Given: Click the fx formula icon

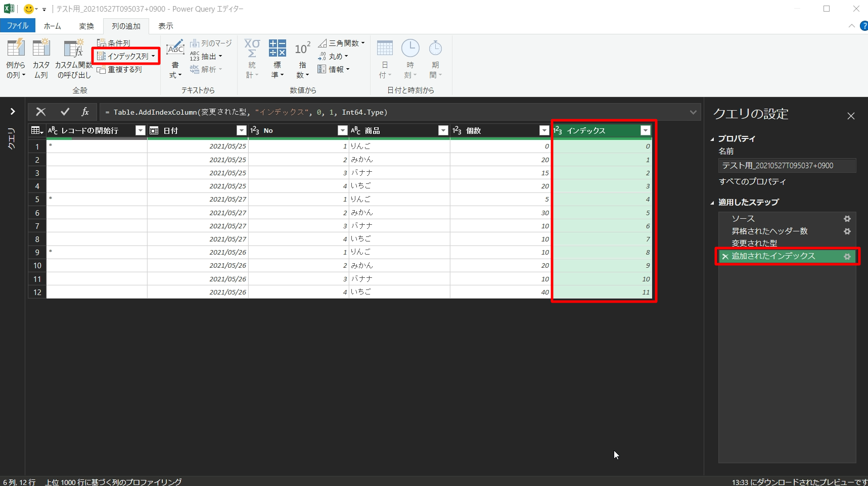Looking at the screenshot, I should point(85,112).
